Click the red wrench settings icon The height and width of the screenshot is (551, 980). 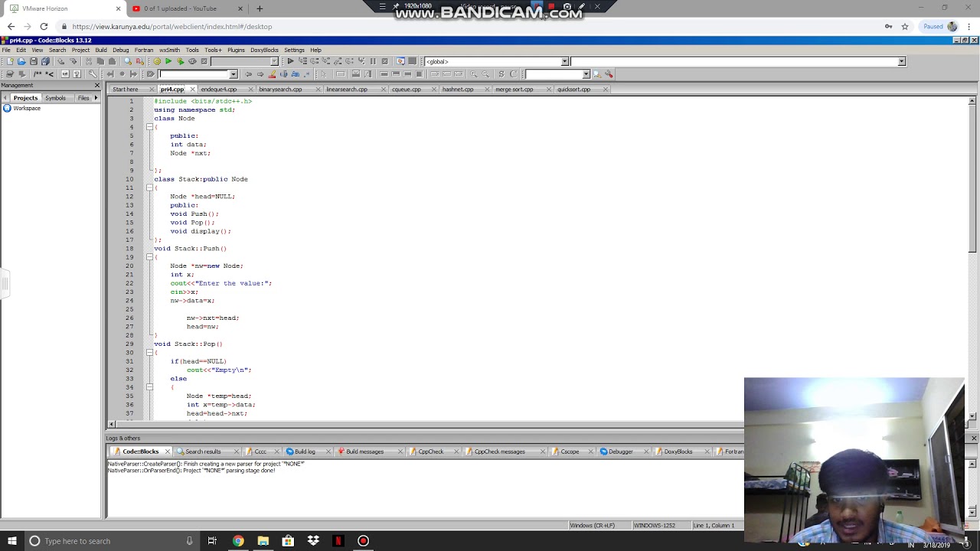tap(609, 74)
